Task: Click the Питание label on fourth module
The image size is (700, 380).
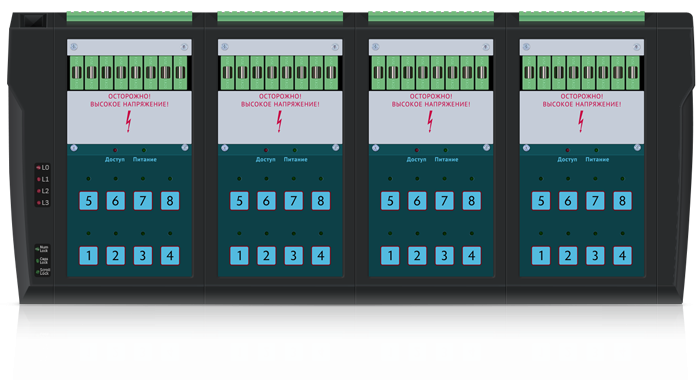Action: (597, 159)
